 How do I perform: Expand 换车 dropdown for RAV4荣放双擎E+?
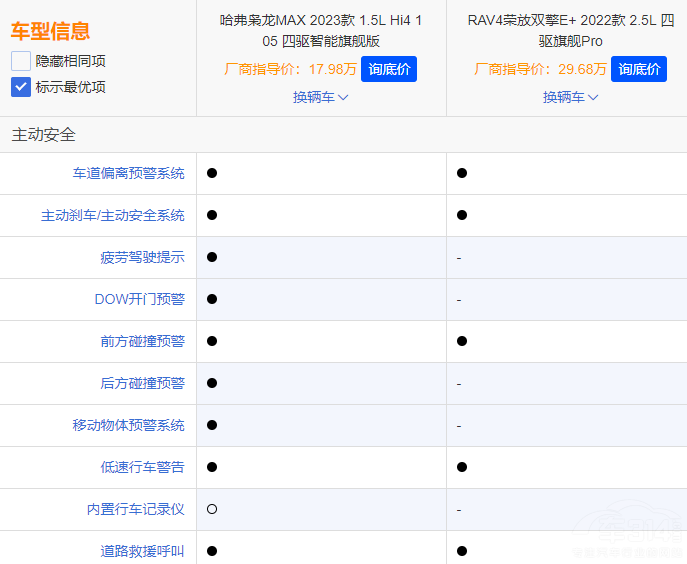[x=570, y=97]
